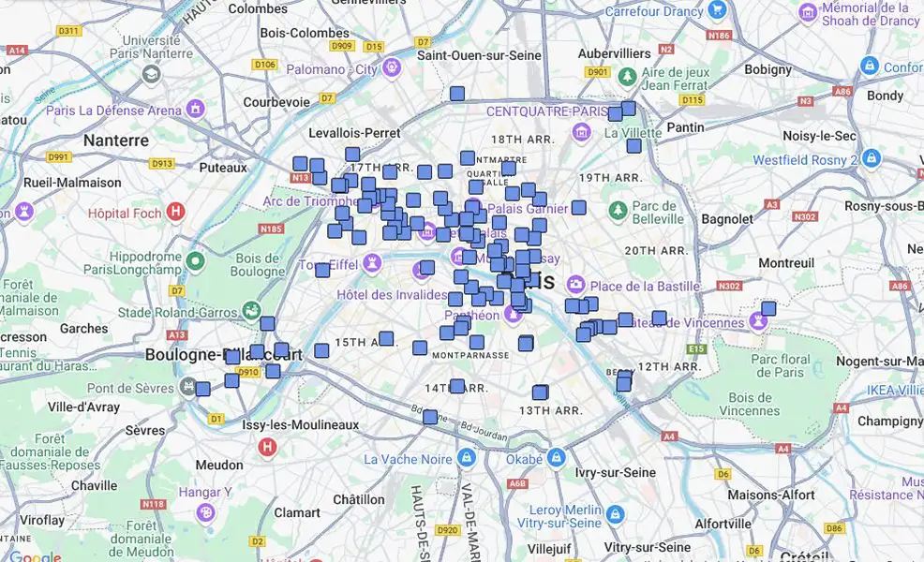Open the Leroy Merlin shopping icon
The image size is (924, 562).
click(x=615, y=514)
